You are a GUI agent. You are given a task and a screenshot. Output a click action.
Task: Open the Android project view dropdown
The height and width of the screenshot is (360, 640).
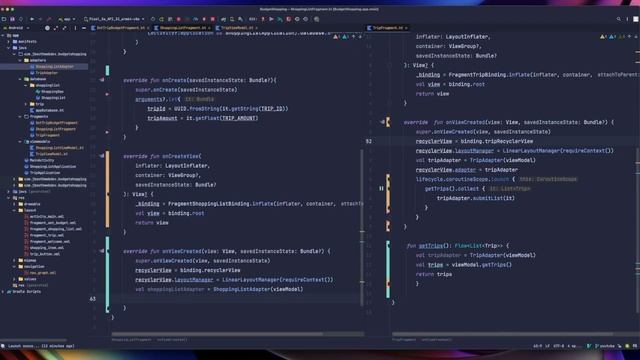[16, 28]
